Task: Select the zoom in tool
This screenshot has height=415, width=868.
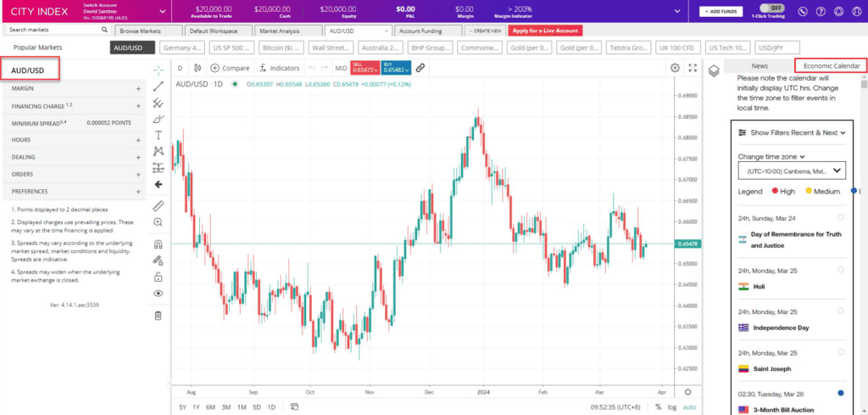Action: click(x=159, y=222)
